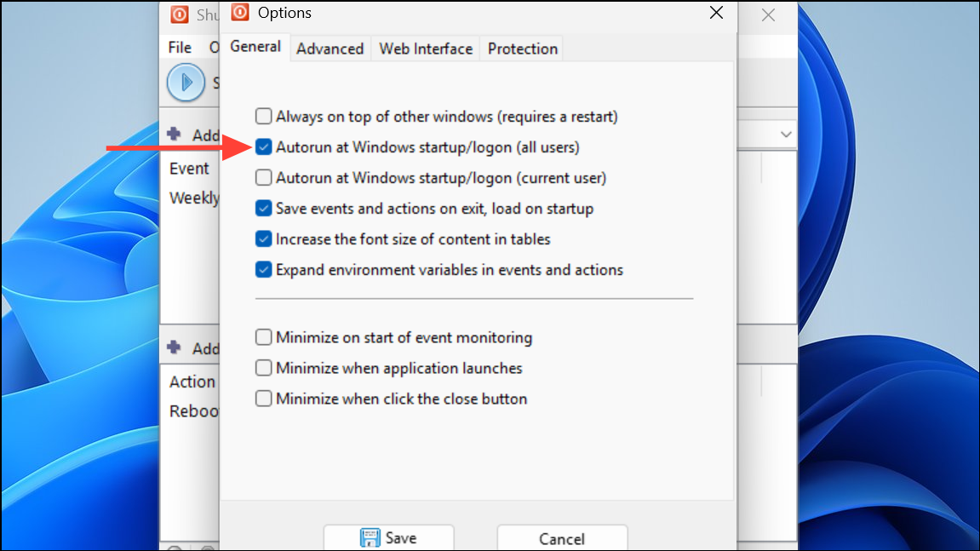Viewport: 980px width, 551px height.
Task: Tick Minimize when click the close button
Action: click(264, 399)
